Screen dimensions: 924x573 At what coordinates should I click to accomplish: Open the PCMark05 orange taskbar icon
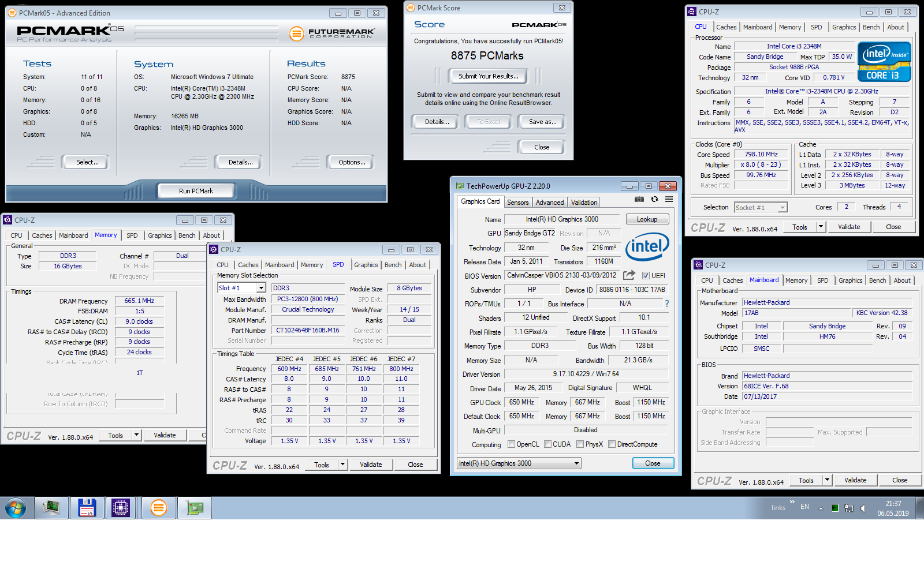pos(158,508)
